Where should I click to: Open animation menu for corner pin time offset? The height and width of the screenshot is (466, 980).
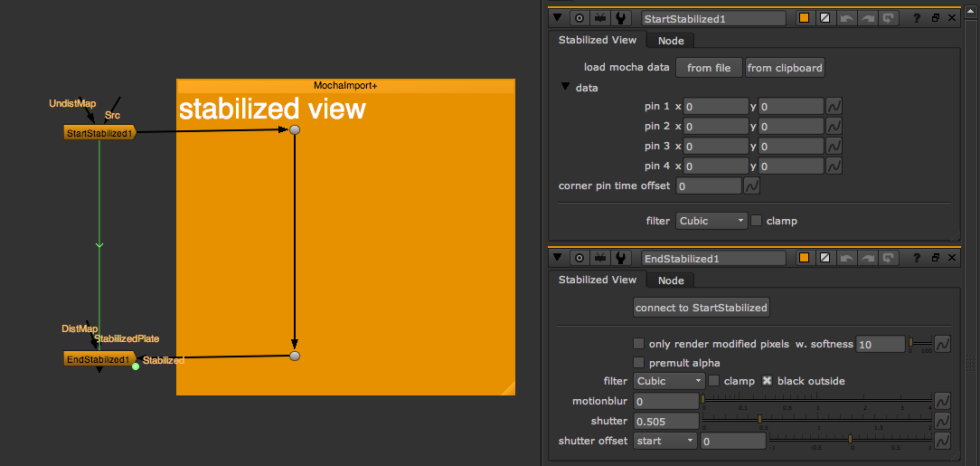pyautogui.click(x=752, y=185)
